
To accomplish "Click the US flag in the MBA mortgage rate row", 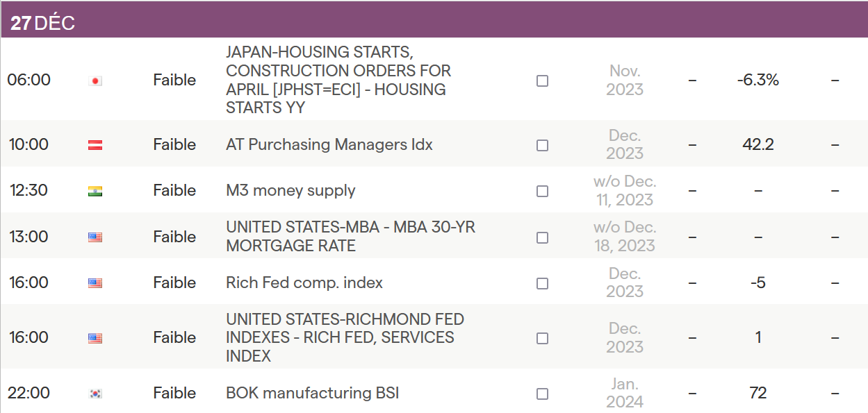I will 95,237.
